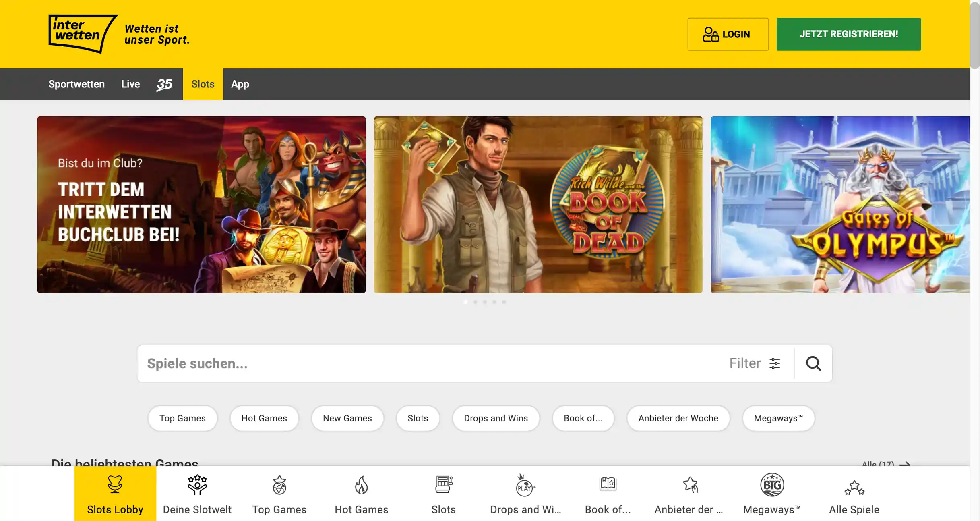Open Top Games medal icon
Image resolution: width=980 pixels, height=521 pixels.
click(x=279, y=485)
